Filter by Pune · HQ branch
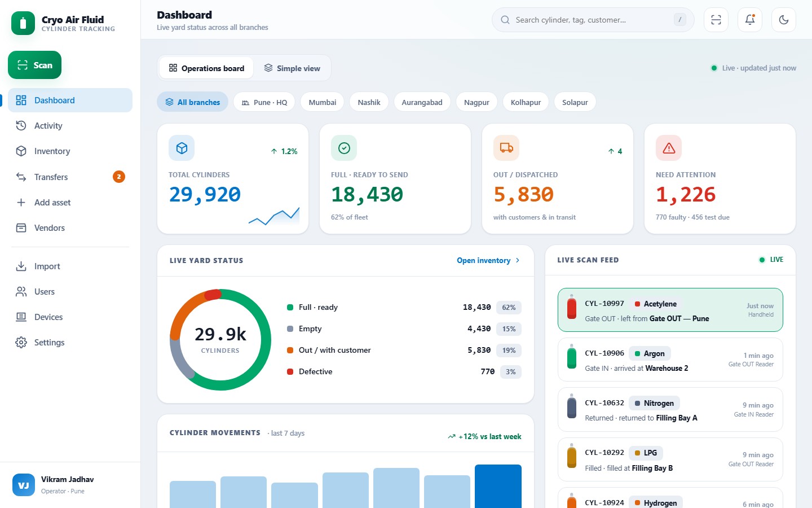Screen dimensions: 812x508 point(264,102)
